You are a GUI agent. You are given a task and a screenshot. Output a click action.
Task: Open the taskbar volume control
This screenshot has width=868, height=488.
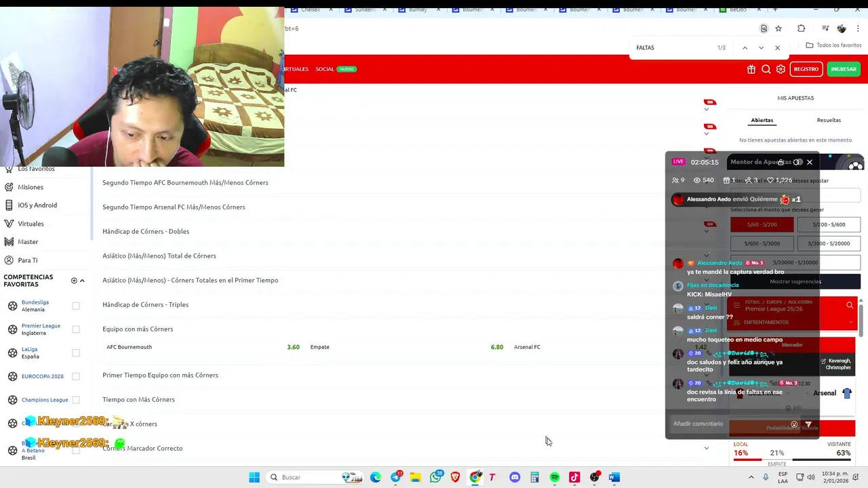(x=811, y=477)
